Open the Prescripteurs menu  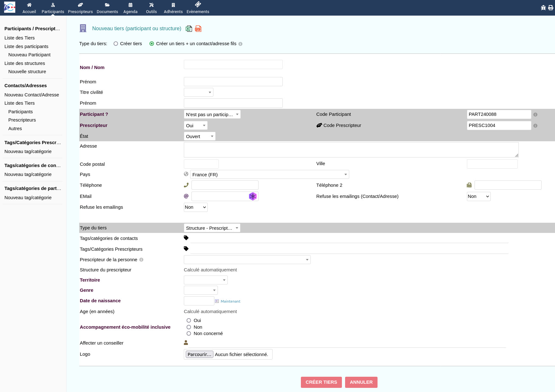80,8
